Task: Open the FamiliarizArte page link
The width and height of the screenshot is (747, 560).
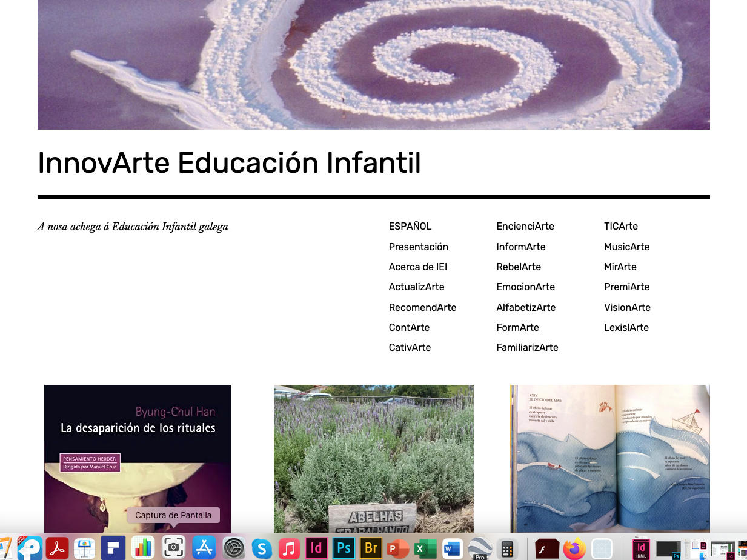Action: 527,348
